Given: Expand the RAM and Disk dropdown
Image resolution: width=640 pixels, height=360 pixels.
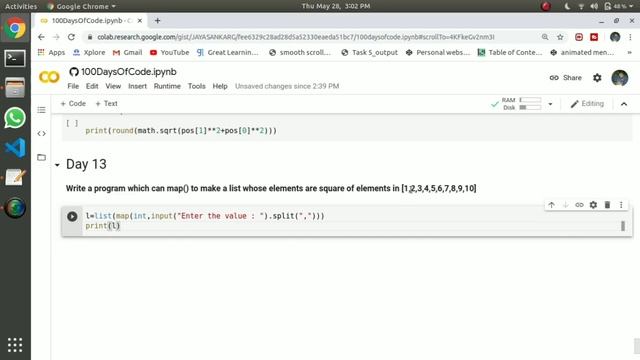Looking at the screenshot, I should pos(550,104).
